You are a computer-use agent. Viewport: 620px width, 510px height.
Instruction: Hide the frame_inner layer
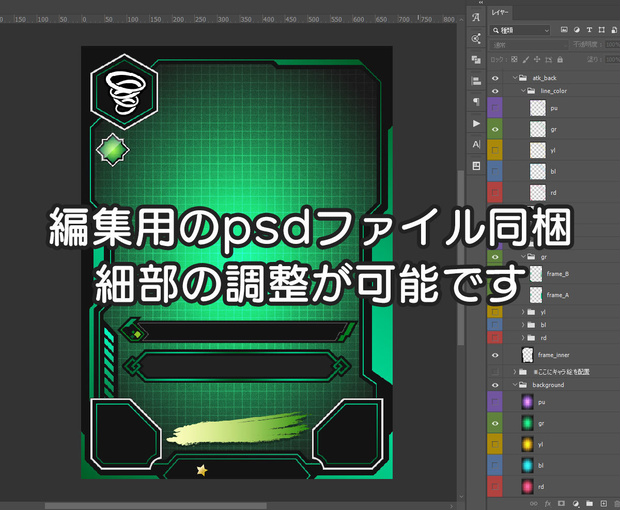(495, 355)
